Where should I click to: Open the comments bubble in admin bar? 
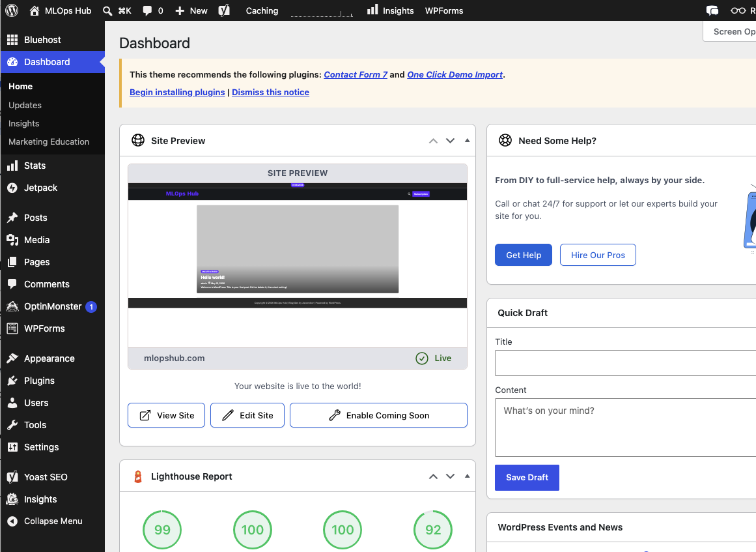click(148, 10)
